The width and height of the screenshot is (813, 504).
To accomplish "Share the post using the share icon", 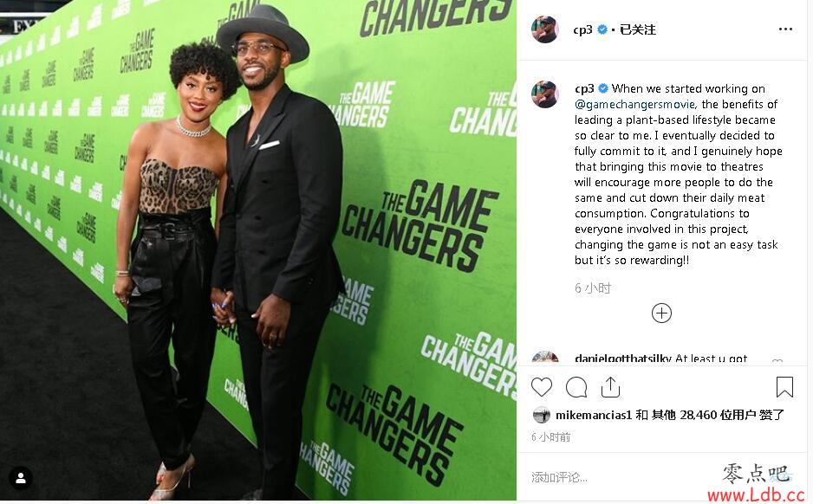I will (x=610, y=387).
